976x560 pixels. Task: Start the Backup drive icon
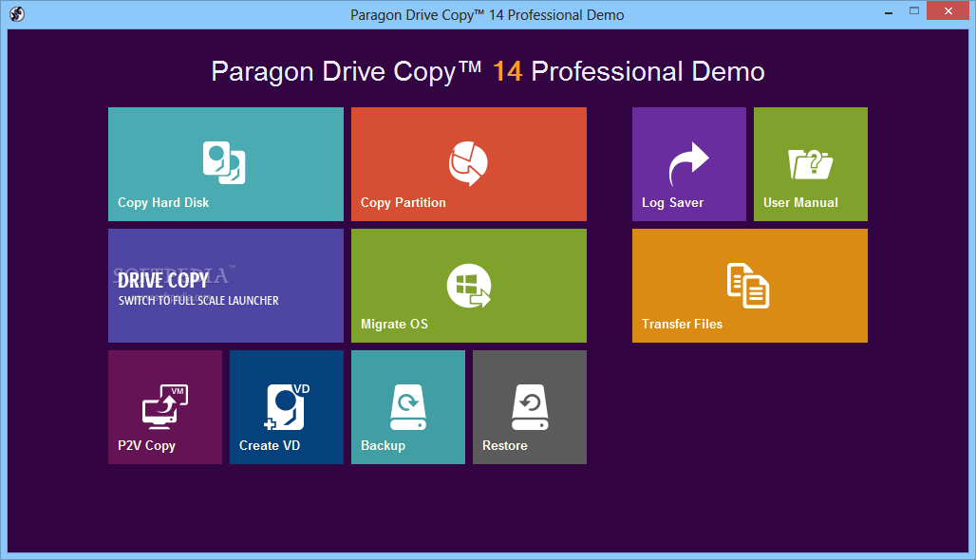click(x=408, y=407)
